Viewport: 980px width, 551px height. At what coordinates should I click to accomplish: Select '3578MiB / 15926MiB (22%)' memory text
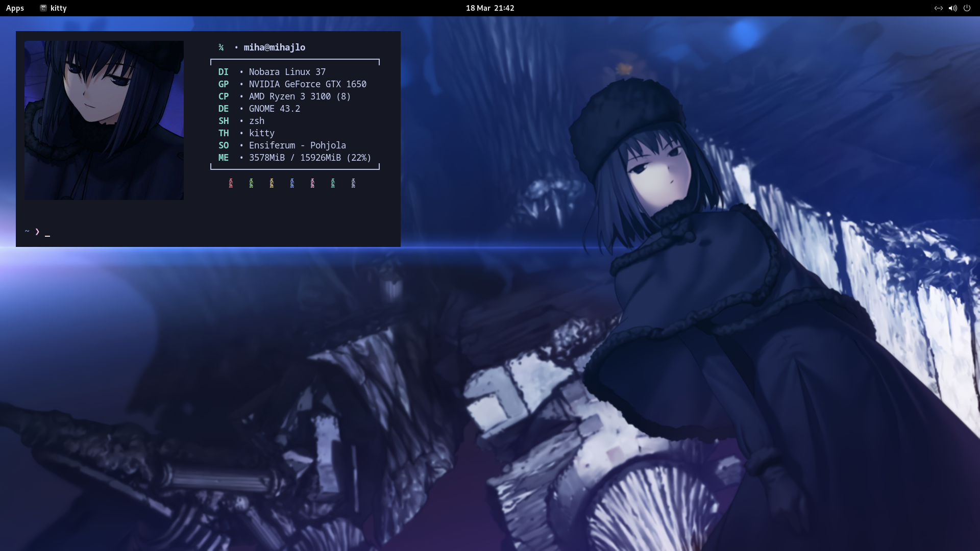click(x=310, y=158)
